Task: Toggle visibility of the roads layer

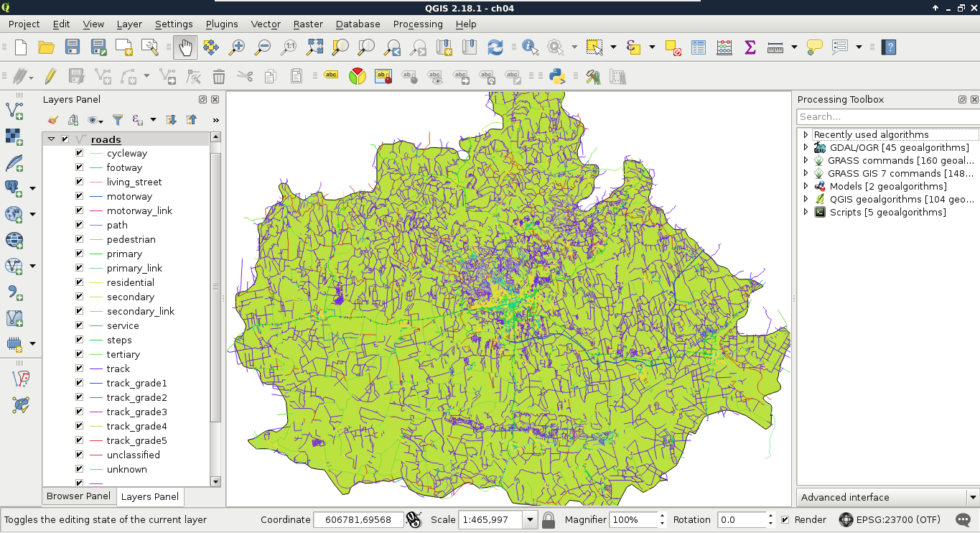Action: pos(65,139)
